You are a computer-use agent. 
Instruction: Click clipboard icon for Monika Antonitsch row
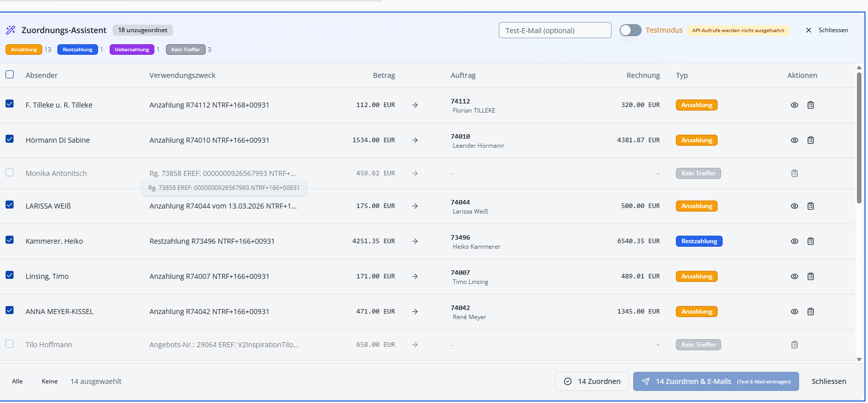(795, 173)
